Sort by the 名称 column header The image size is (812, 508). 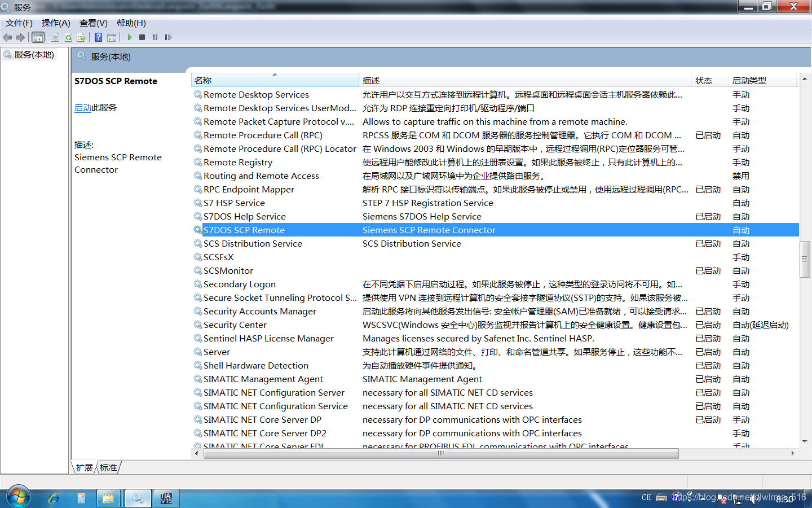coord(275,80)
